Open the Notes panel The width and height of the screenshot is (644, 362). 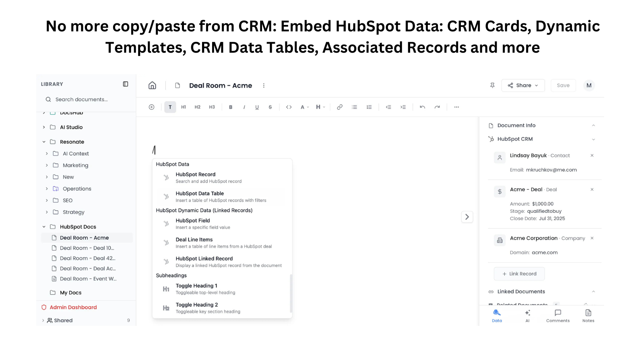[x=588, y=316]
